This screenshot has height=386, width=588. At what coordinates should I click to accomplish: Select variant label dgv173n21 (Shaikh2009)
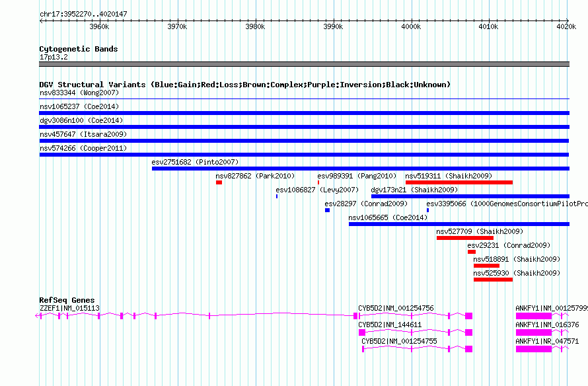(x=414, y=190)
